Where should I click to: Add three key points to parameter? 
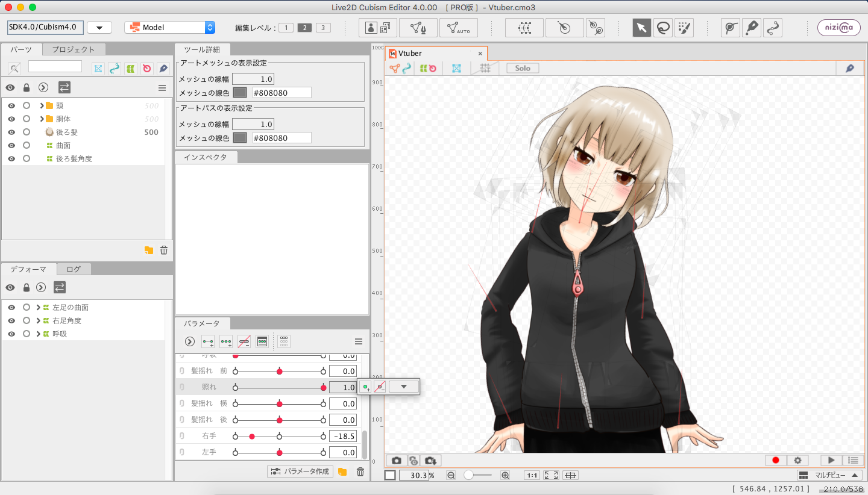[x=226, y=341]
